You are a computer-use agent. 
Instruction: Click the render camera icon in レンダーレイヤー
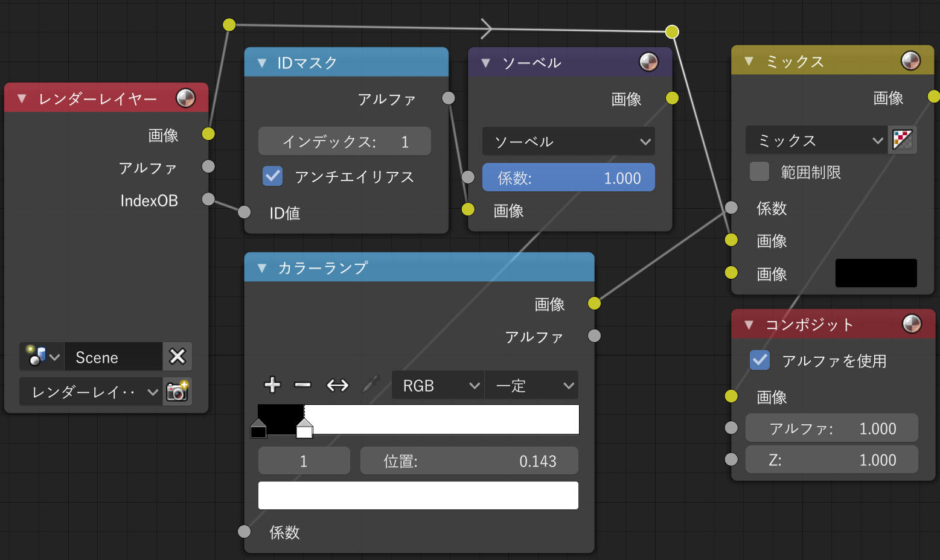[x=177, y=392]
